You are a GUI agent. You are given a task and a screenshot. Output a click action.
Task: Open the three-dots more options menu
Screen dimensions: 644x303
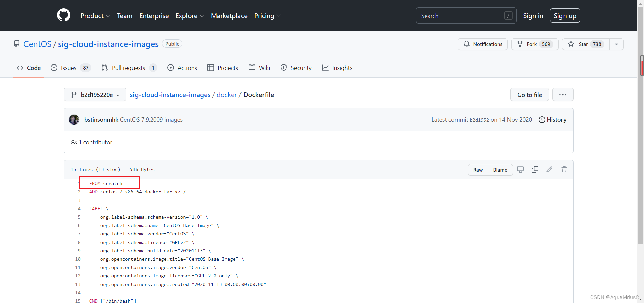pyautogui.click(x=563, y=95)
